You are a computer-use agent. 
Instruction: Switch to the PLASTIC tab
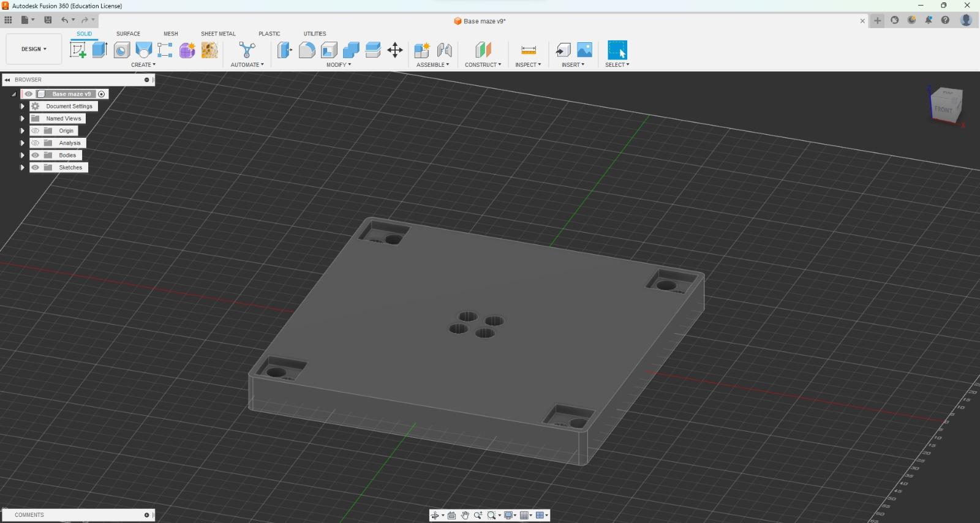click(269, 34)
